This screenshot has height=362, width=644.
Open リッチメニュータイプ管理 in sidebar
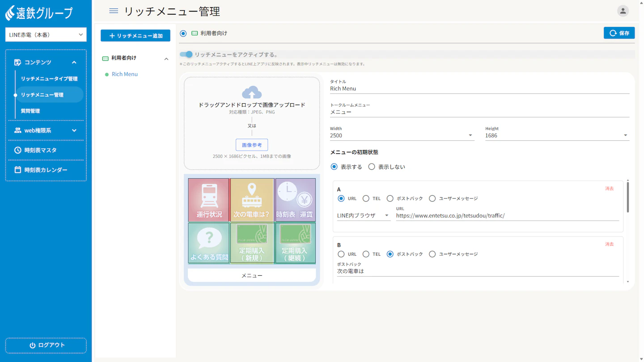coord(49,79)
